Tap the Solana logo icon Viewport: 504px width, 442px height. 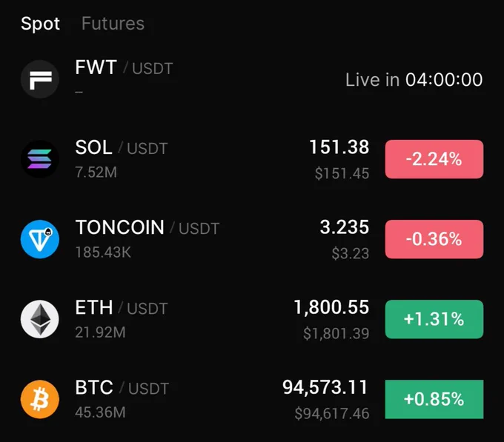40,159
